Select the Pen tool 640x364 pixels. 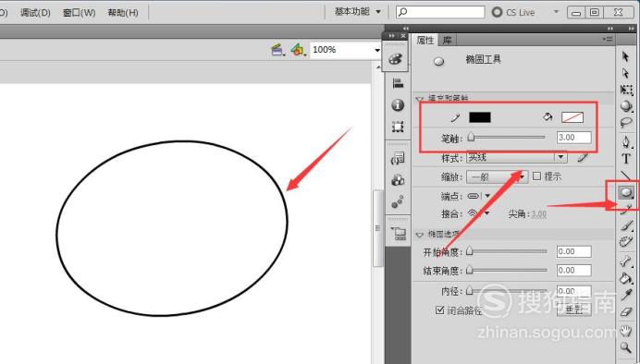pos(626,142)
